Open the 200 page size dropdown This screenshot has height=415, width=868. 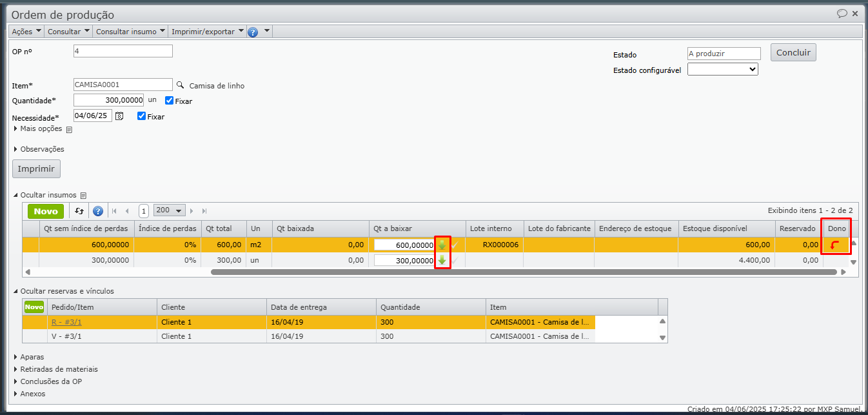[x=170, y=210]
